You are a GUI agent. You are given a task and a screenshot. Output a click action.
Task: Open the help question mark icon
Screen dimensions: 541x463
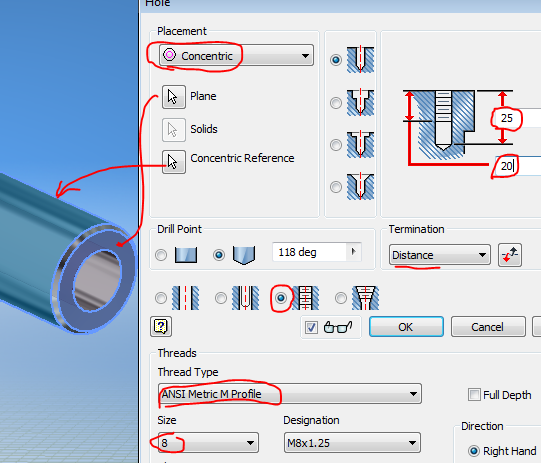click(161, 326)
